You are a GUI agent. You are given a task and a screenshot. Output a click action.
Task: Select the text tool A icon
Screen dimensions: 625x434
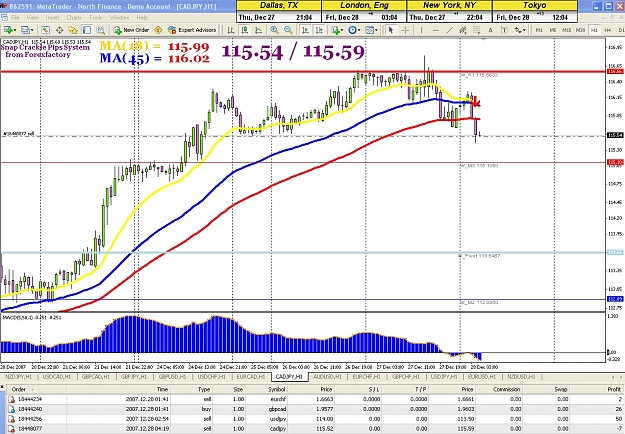click(490, 30)
